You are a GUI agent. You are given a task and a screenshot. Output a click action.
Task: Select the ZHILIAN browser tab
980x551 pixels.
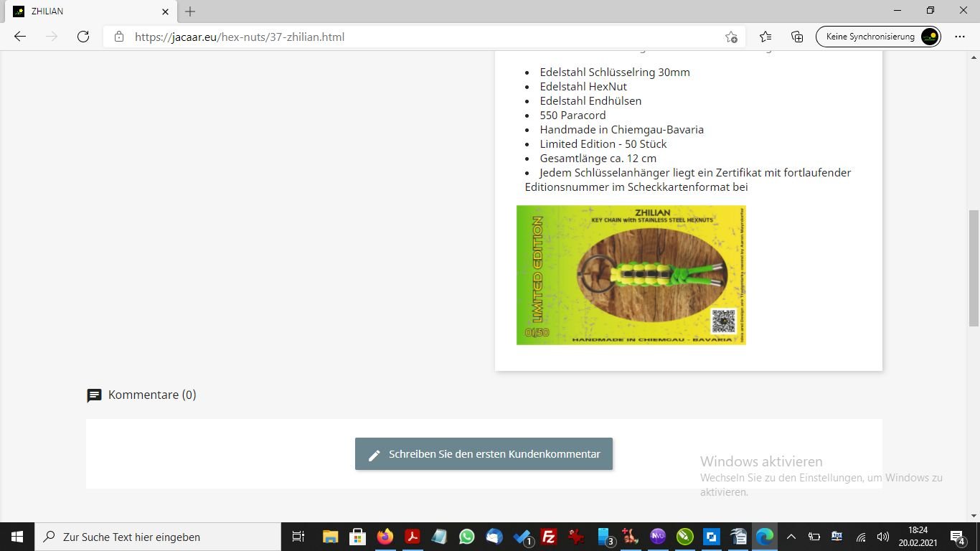click(90, 11)
